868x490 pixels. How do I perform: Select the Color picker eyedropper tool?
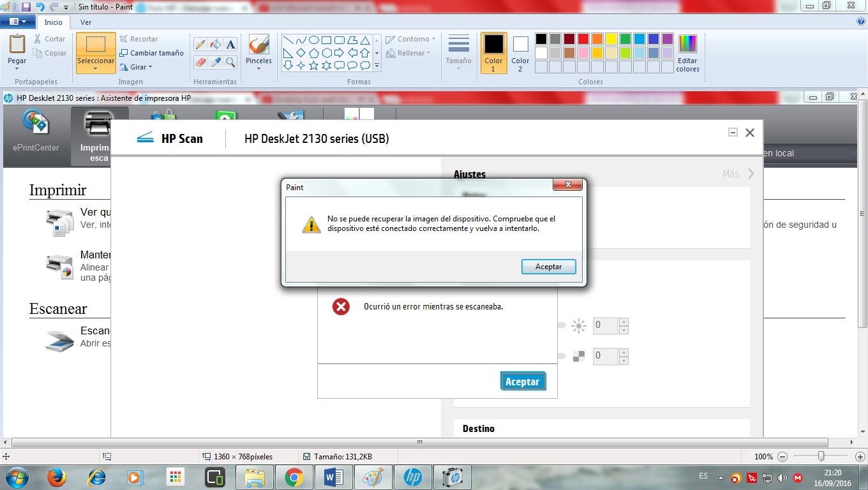click(x=216, y=63)
